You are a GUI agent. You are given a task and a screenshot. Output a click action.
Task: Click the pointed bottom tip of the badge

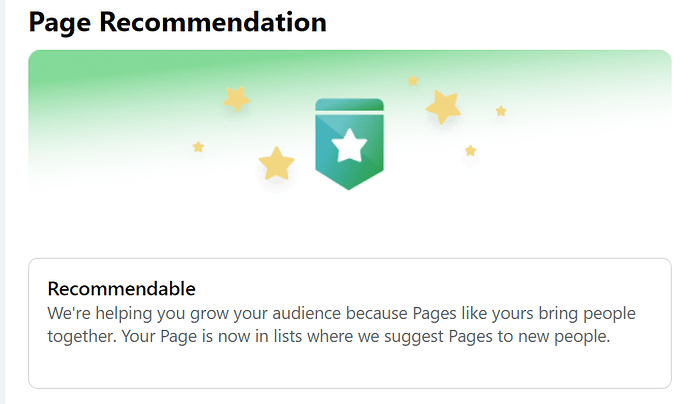click(349, 185)
